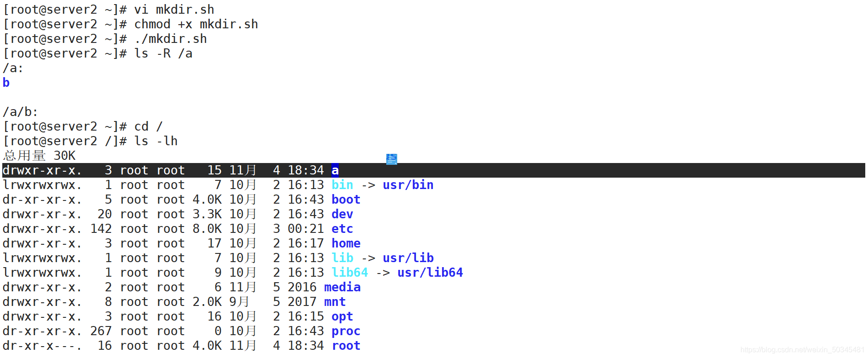
Task: Click the 'usr/lib' link target
Action: click(x=408, y=258)
